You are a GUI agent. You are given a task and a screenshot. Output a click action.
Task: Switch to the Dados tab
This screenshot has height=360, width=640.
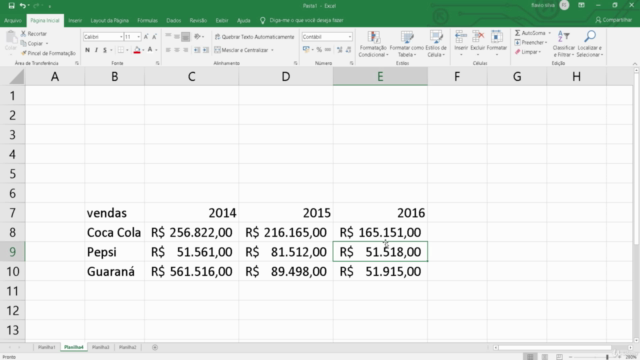(x=173, y=20)
